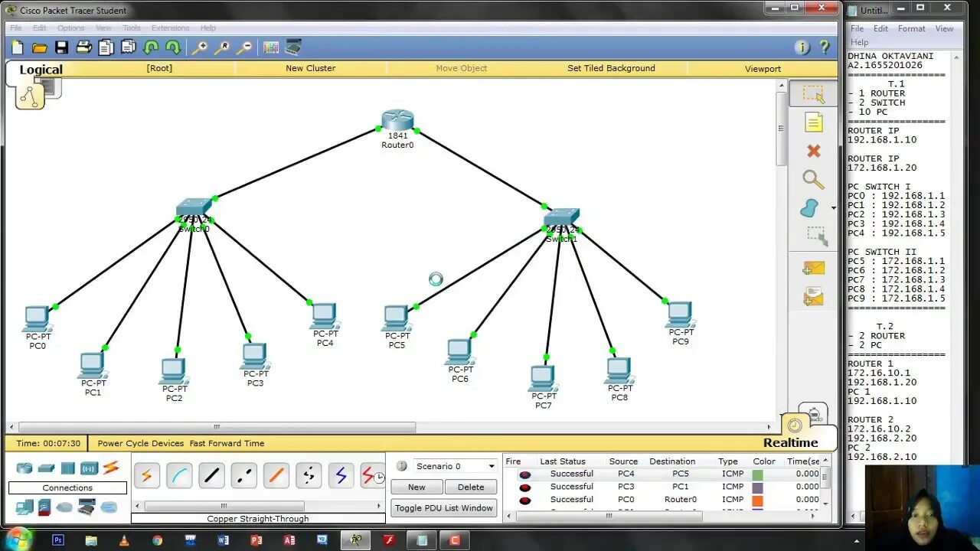980x551 pixels.
Task: Save the network with the floppy icon
Action: (x=62, y=47)
